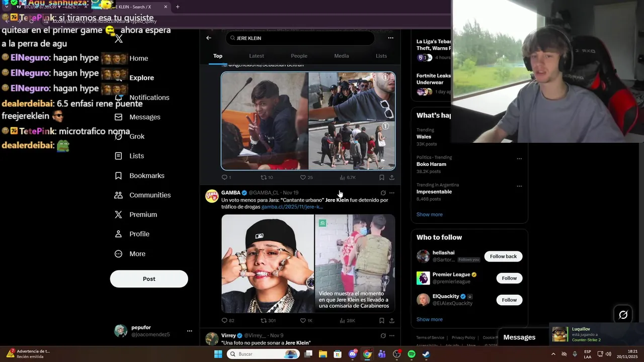This screenshot has height=362, width=644.
Task: Like the GAMBA post with 1K likes
Action: tap(306, 320)
